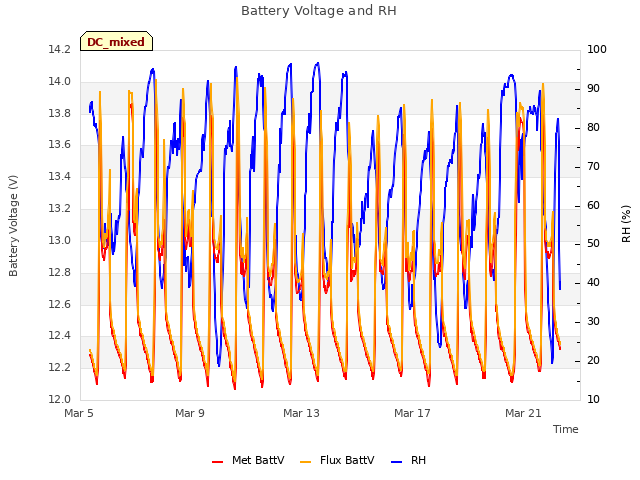Viewport: 640px width, 480px height.
Task: Click the 80 RH axis label
Action: coord(593,127)
